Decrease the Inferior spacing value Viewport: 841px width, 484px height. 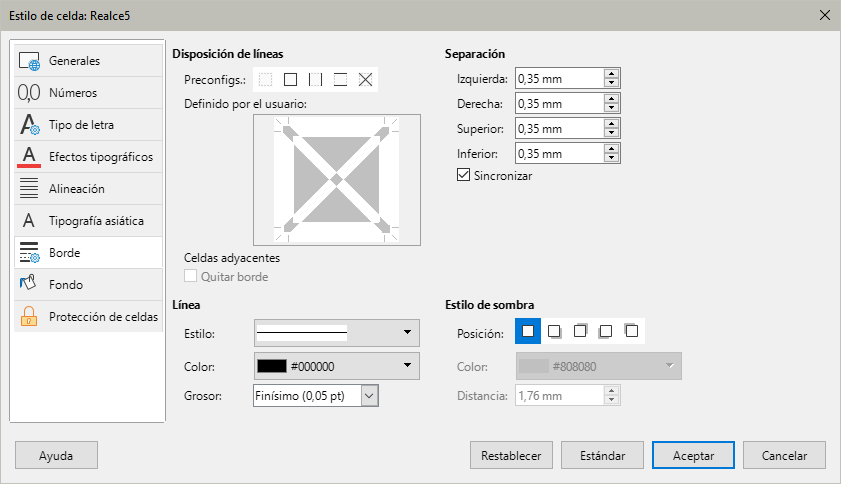click(x=611, y=158)
